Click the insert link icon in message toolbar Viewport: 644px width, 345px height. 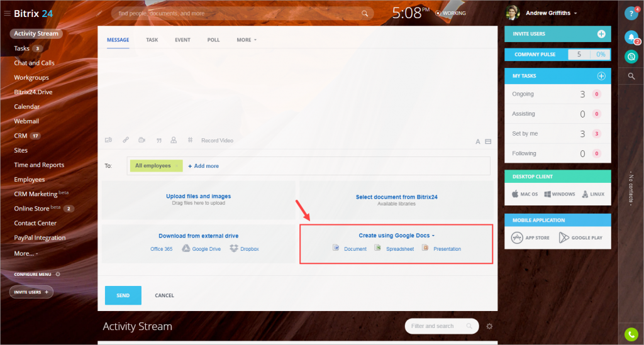(126, 140)
